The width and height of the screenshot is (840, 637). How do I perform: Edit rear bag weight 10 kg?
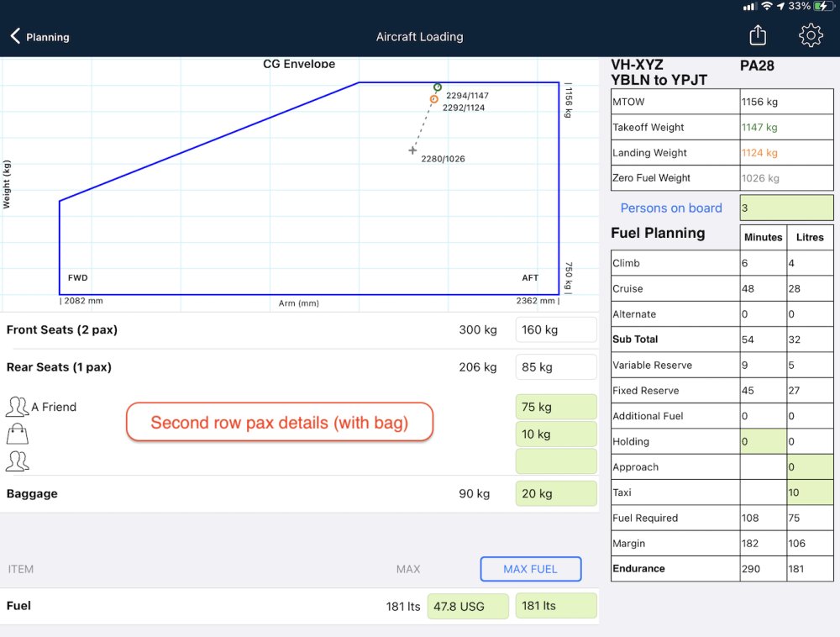click(556, 434)
